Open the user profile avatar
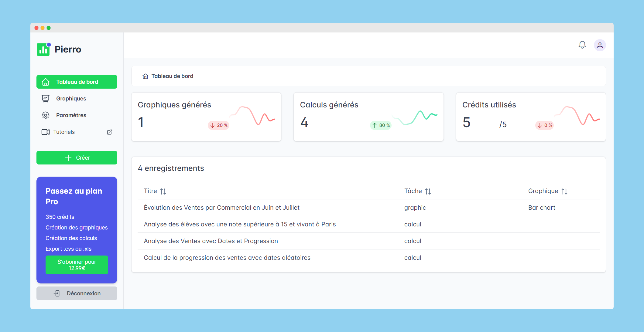 pos(600,45)
